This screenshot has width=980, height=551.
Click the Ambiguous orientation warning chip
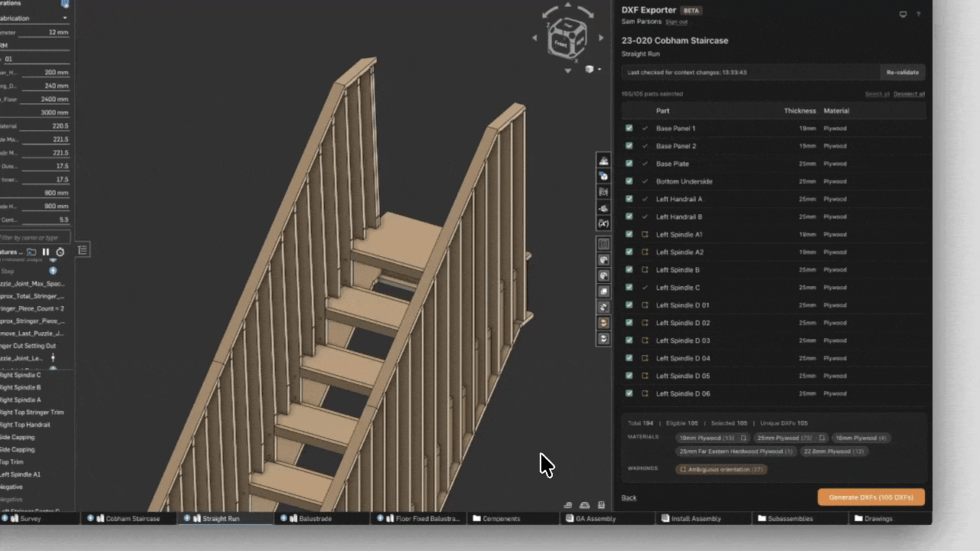coord(721,469)
